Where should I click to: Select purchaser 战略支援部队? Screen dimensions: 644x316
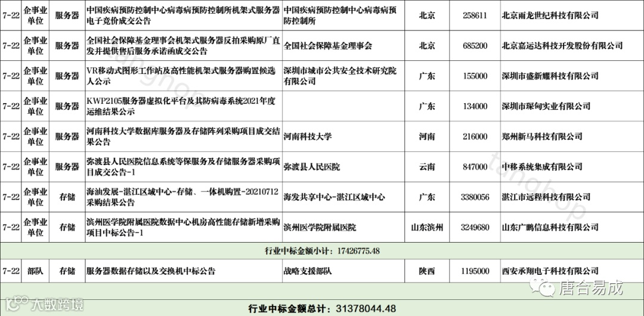(x=307, y=271)
